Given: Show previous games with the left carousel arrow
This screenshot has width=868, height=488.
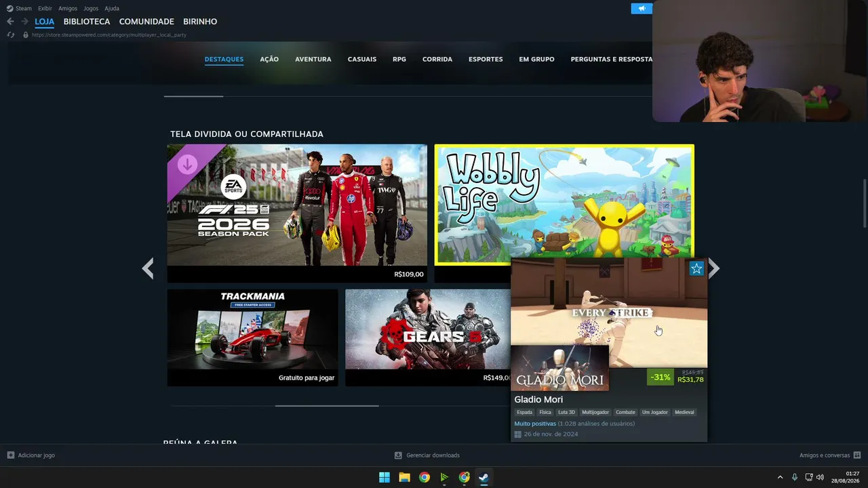Looking at the screenshot, I should click(x=148, y=268).
